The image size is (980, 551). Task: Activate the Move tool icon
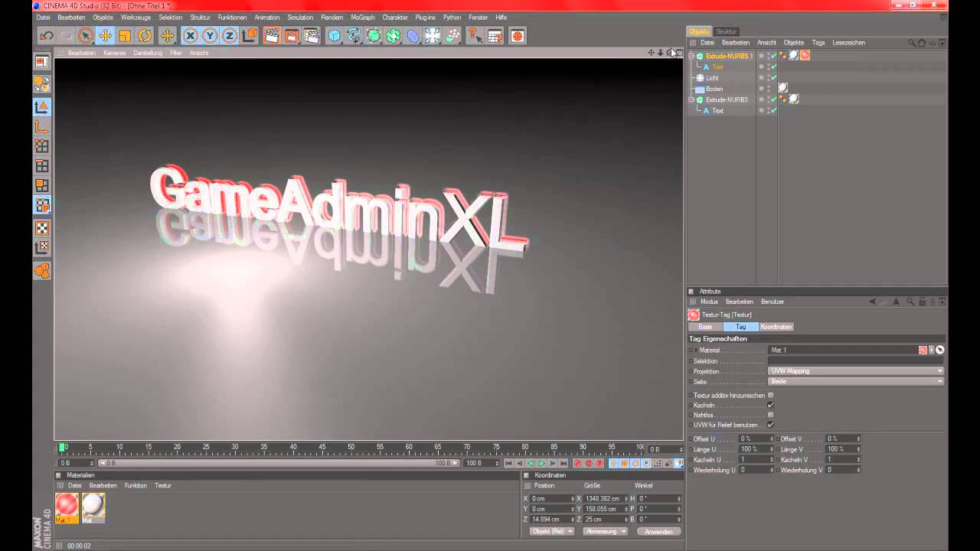pyautogui.click(x=106, y=36)
